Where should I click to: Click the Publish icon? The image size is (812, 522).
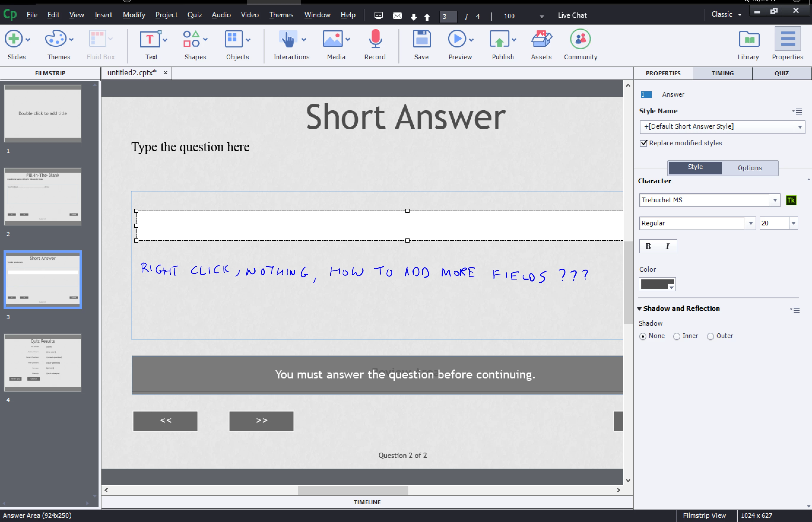tap(499, 39)
